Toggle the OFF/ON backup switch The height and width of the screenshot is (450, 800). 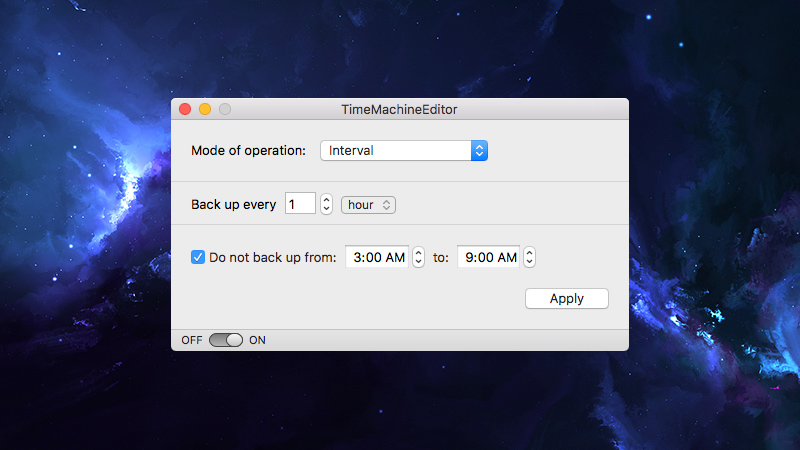(226, 340)
